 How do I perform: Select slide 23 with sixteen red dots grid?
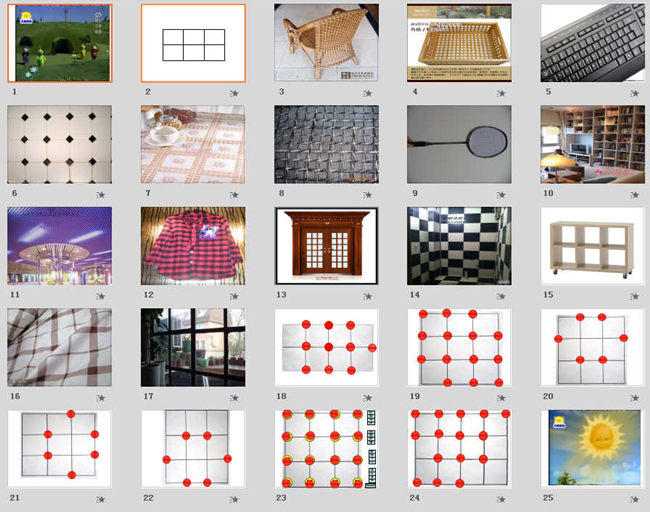pyautogui.click(x=326, y=449)
